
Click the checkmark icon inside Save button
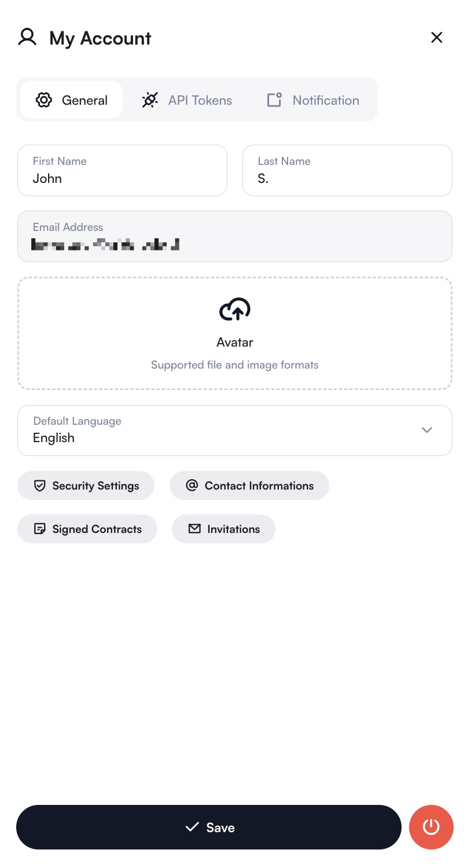coord(192,827)
